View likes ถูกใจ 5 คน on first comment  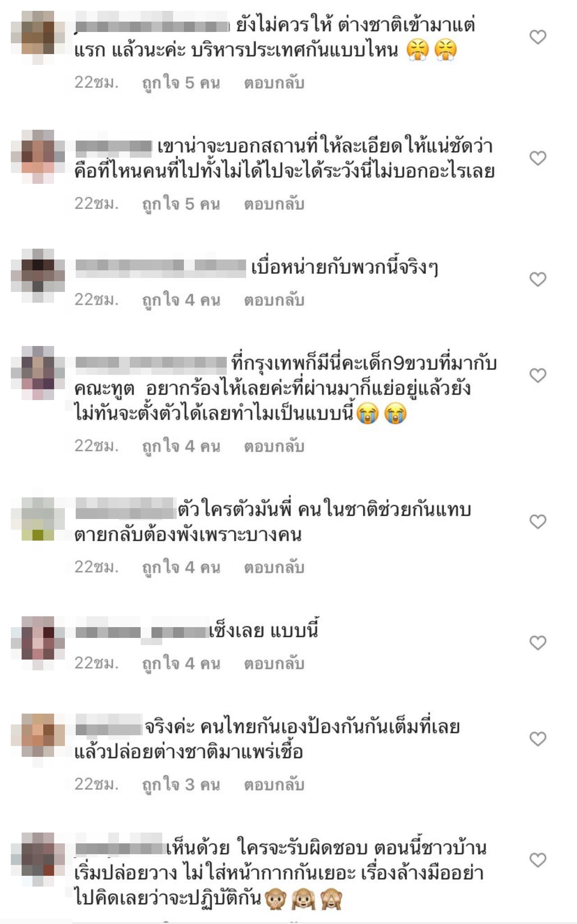coord(181,83)
